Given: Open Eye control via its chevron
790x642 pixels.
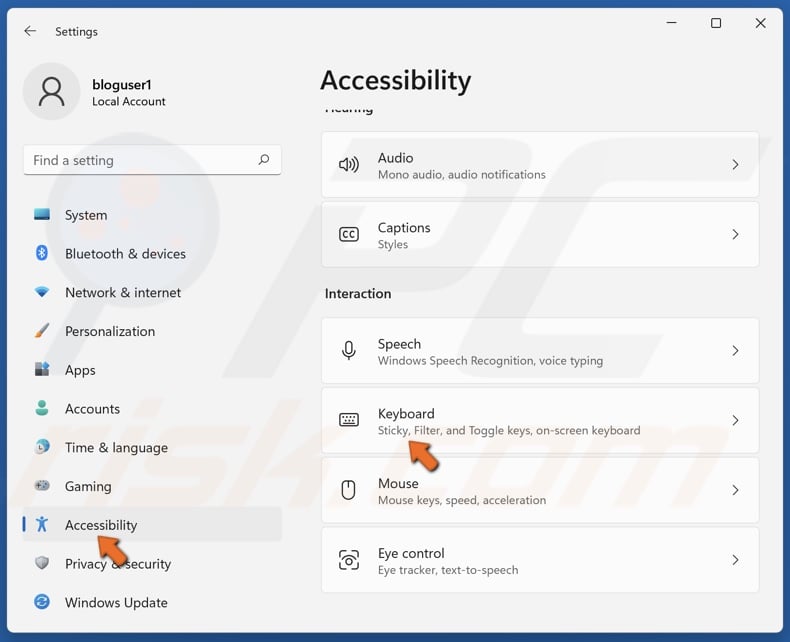Looking at the screenshot, I should pos(735,560).
